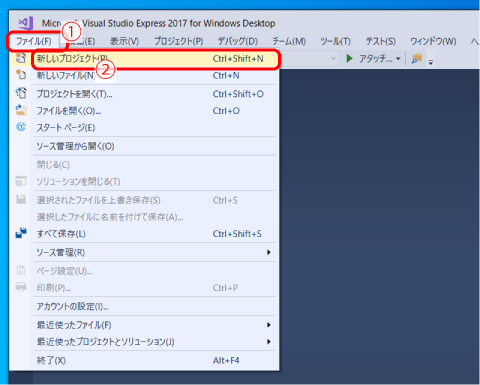
Task: Click the save all disks icon
Action: pyautogui.click(x=21, y=233)
